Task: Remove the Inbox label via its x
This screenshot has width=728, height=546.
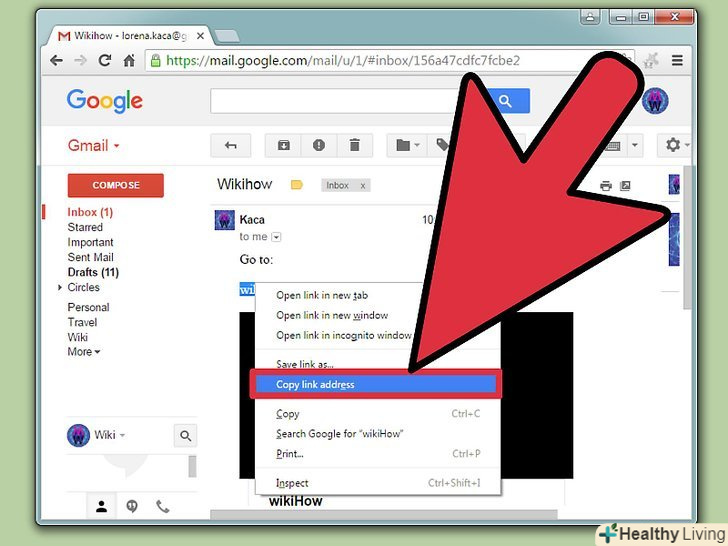Action: pos(363,186)
